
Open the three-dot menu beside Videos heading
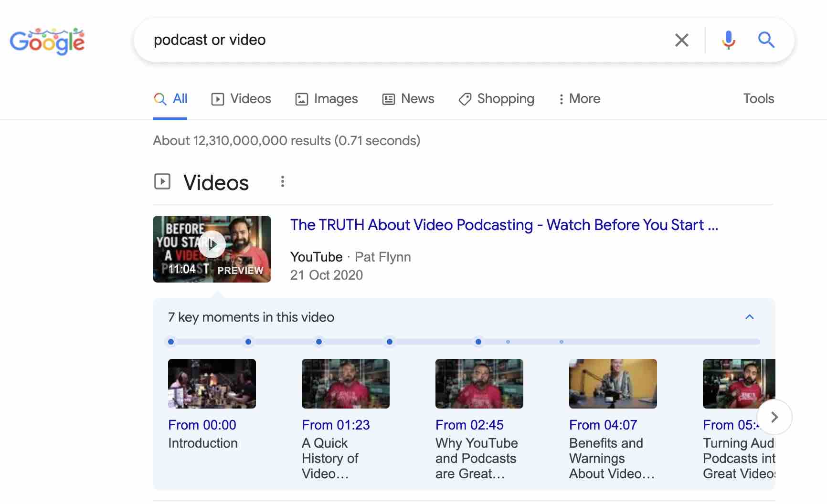point(282,181)
